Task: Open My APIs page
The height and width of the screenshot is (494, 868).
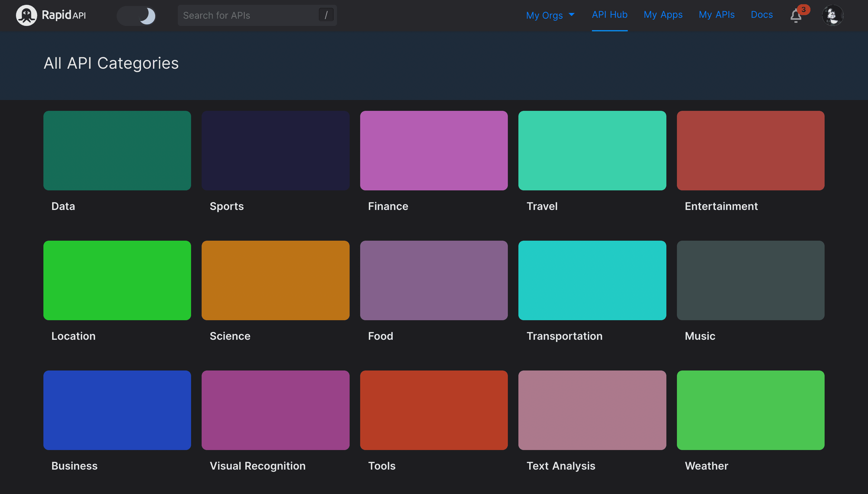Action: tap(716, 14)
